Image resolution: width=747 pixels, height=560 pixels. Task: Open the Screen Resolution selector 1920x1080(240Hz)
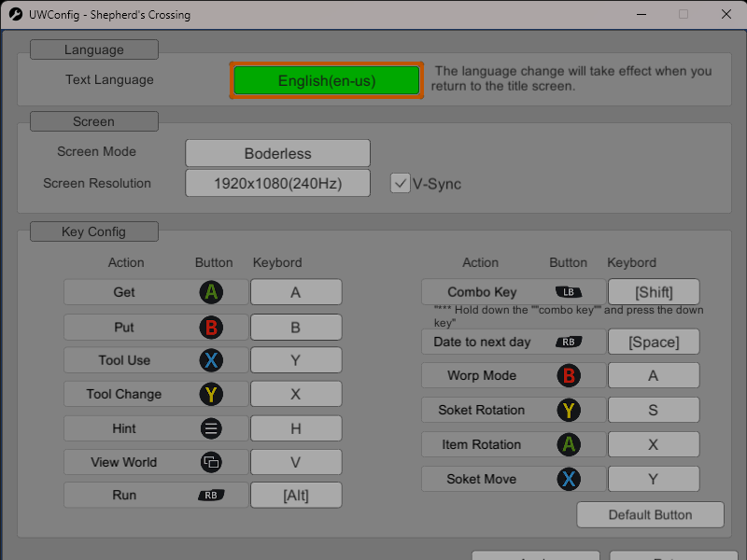277,183
